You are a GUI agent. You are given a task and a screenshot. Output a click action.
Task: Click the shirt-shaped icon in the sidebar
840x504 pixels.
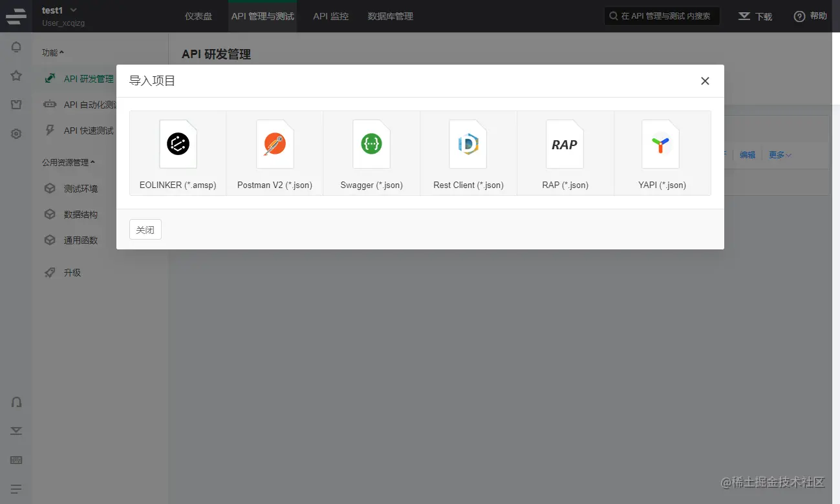click(x=16, y=105)
